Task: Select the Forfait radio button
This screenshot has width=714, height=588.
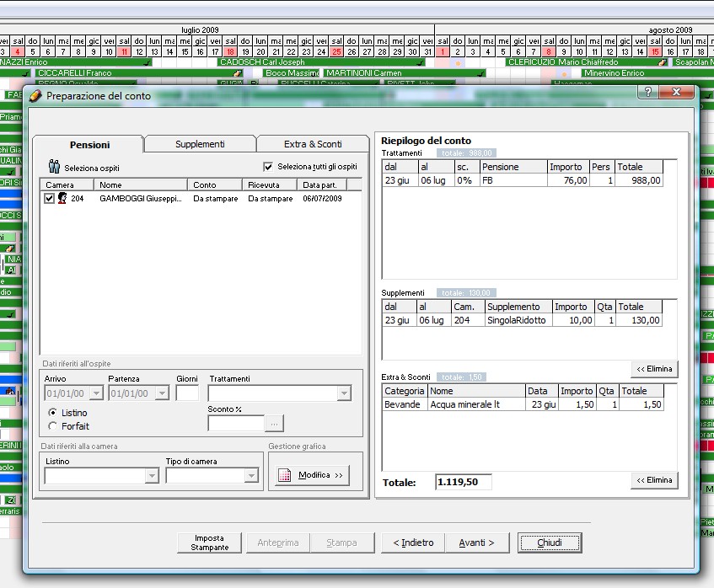Action: 52,426
